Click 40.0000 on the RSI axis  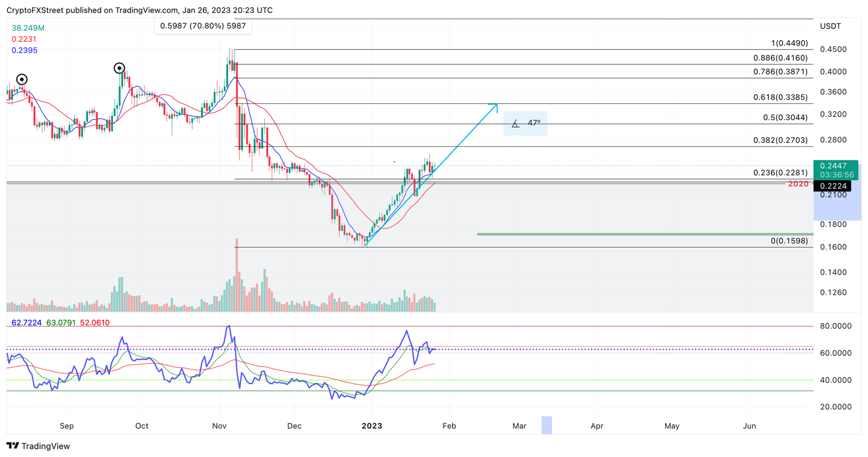click(836, 380)
